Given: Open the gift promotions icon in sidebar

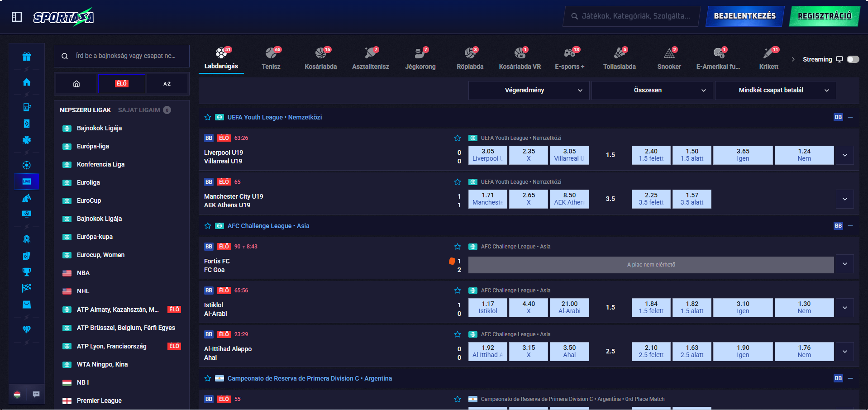Looking at the screenshot, I should click(27, 57).
